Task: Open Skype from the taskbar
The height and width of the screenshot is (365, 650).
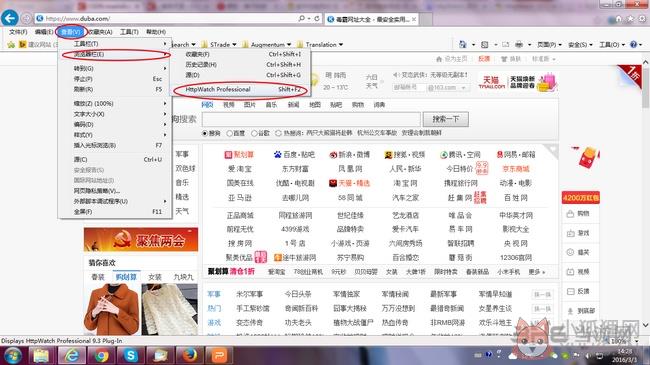Action: [x=131, y=356]
